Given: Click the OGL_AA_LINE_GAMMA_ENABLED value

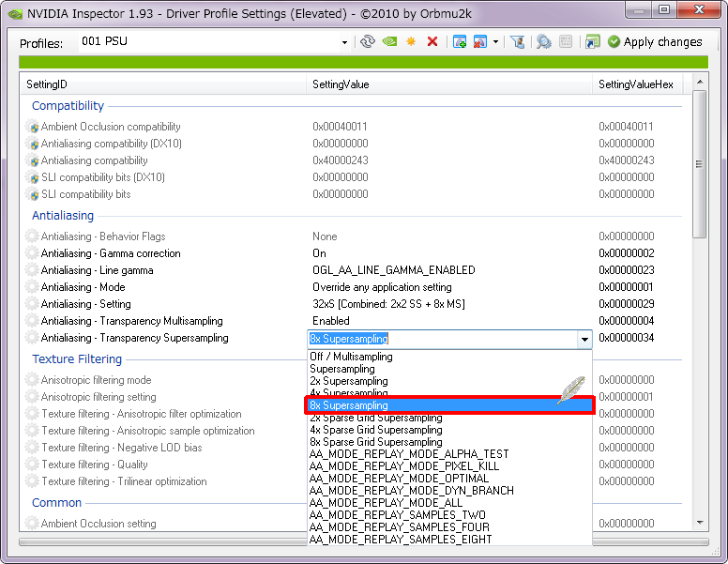Looking at the screenshot, I should [x=394, y=270].
